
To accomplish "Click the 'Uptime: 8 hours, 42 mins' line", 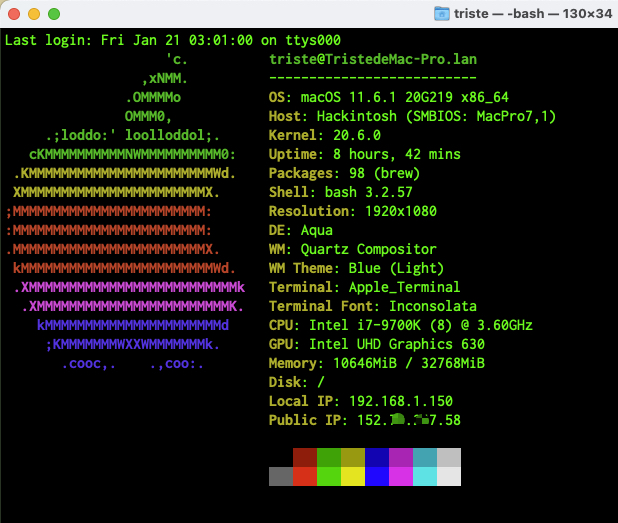I will (365, 154).
